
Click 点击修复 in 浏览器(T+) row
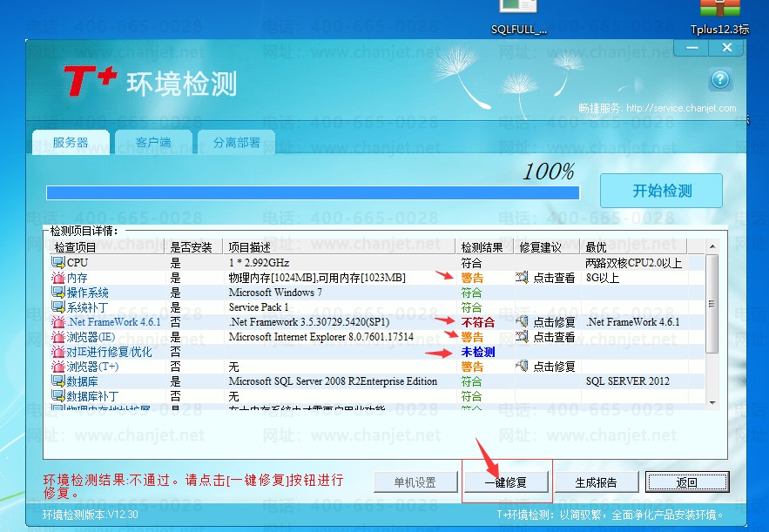(x=554, y=367)
